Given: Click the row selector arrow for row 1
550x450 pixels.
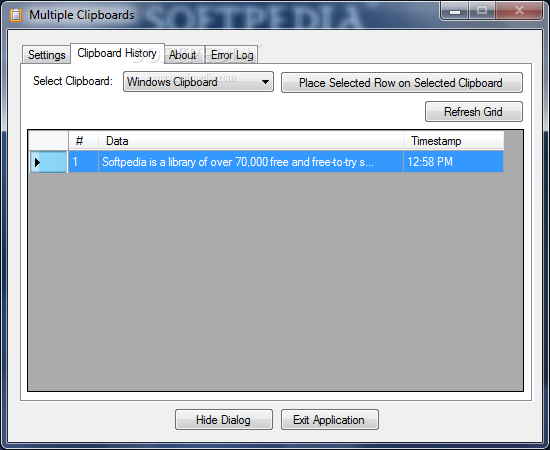Looking at the screenshot, I should 48,162.
